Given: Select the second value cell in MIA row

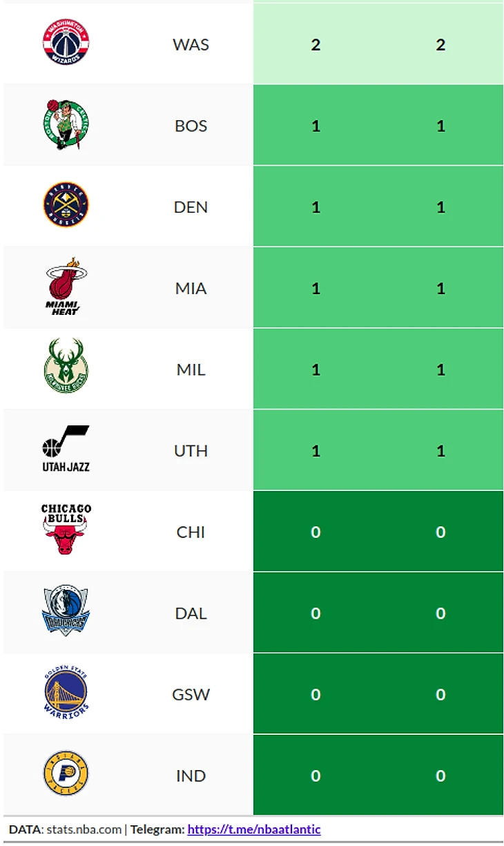Looking at the screenshot, I should click(440, 289).
